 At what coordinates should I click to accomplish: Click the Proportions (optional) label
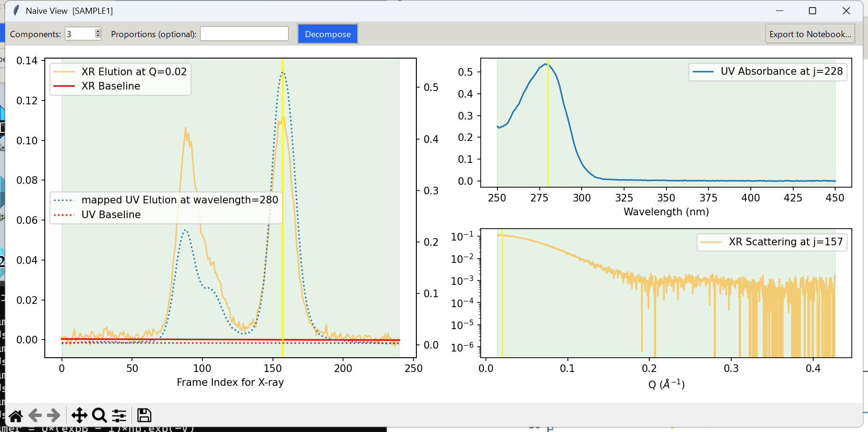tap(153, 34)
